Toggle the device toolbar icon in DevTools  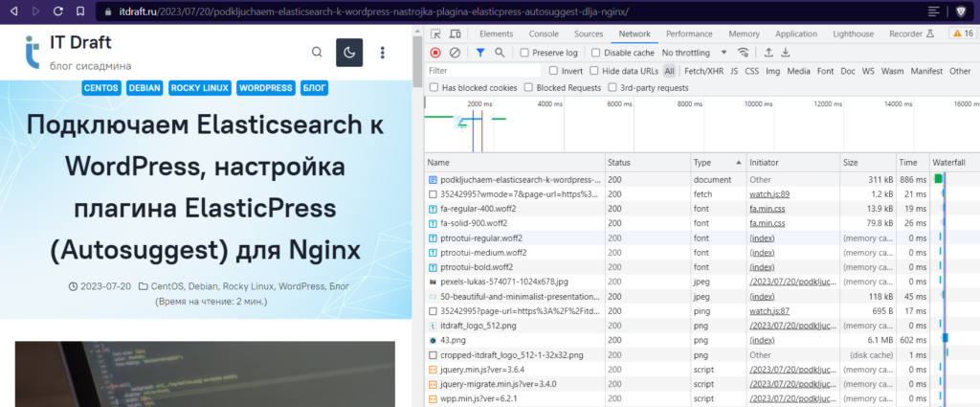[x=456, y=34]
